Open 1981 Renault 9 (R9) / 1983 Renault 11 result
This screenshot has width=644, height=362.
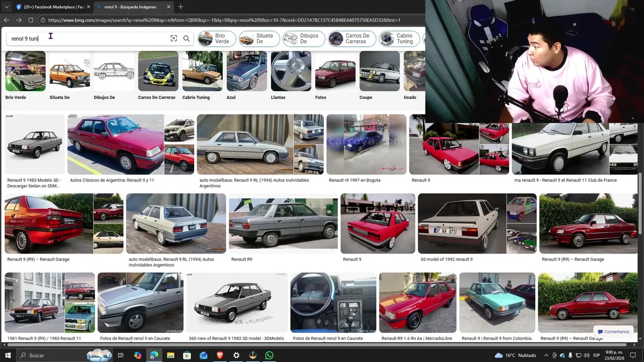(x=34, y=303)
